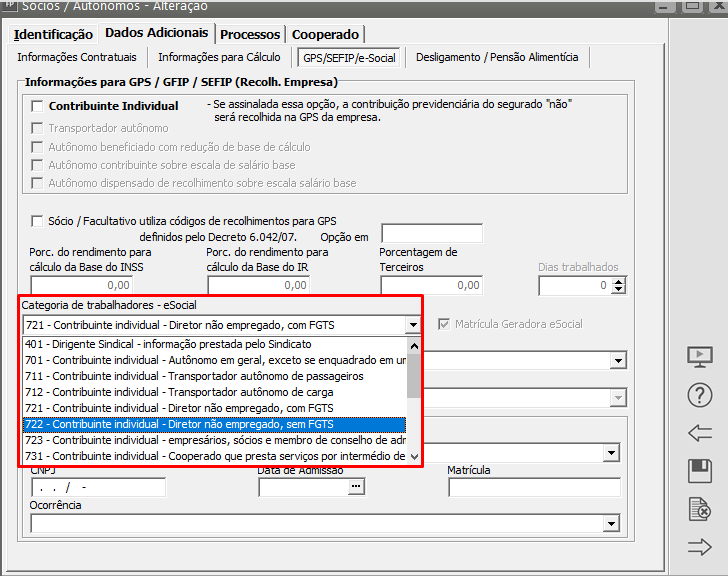The height and width of the screenshot is (576, 728).
Task: Save the record with the floppy disk icon
Action: 700,470
